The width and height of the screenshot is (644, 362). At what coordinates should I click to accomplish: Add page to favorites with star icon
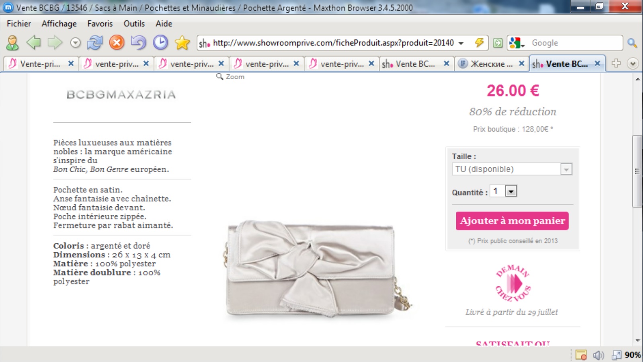pyautogui.click(x=182, y=42)
